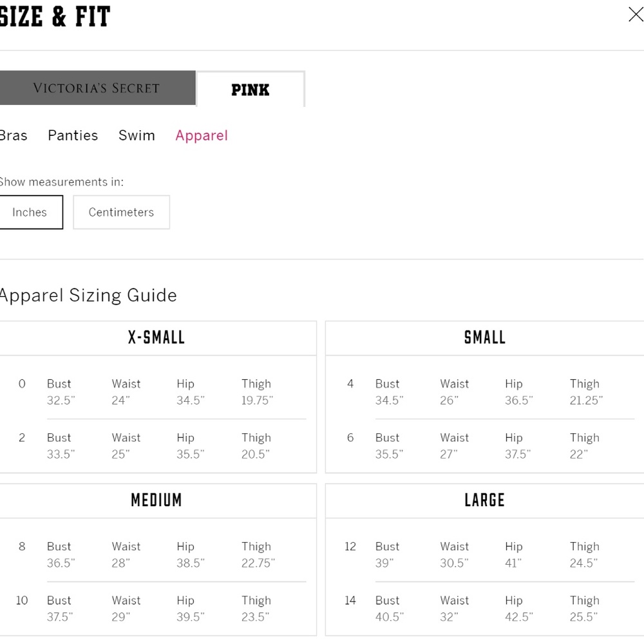
Task: Click the Apparel Sizing Guide heading
Action: pos(88,295)
